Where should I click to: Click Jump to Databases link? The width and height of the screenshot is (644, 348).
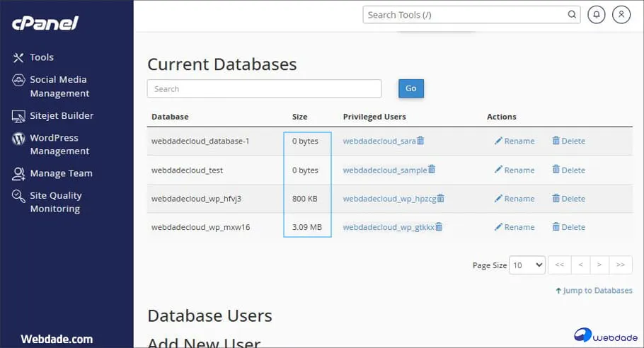coord(594,291)
